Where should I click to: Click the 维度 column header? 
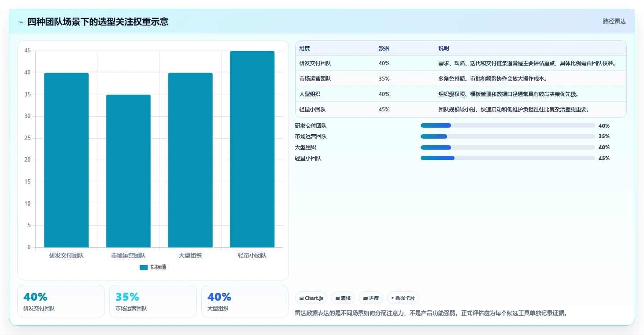pyautogui.click(x=304, y=48)
